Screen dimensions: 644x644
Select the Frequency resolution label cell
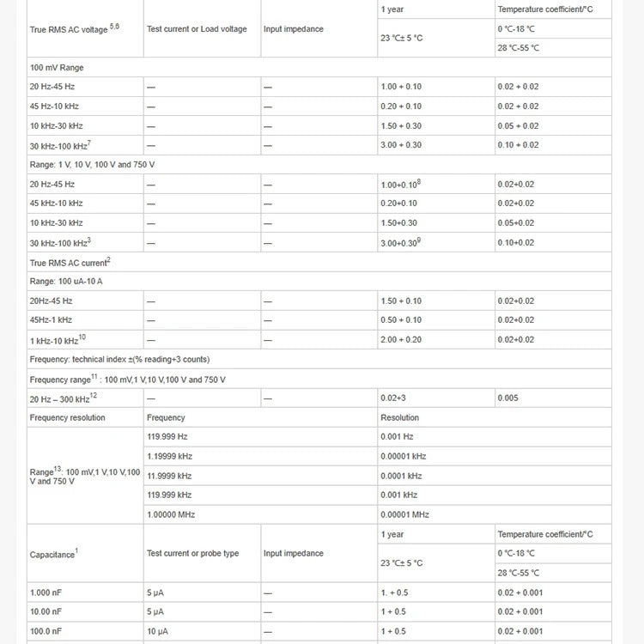tap(68, 418)
